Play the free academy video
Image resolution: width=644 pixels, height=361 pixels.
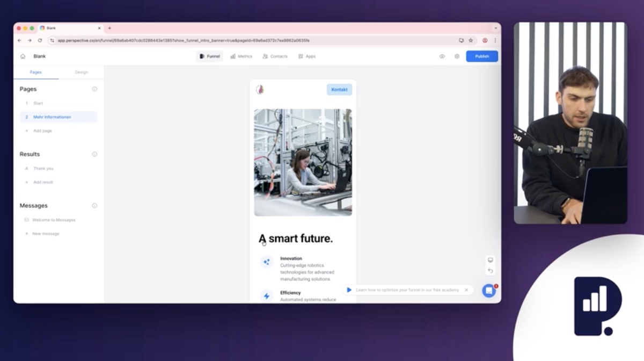349,290
